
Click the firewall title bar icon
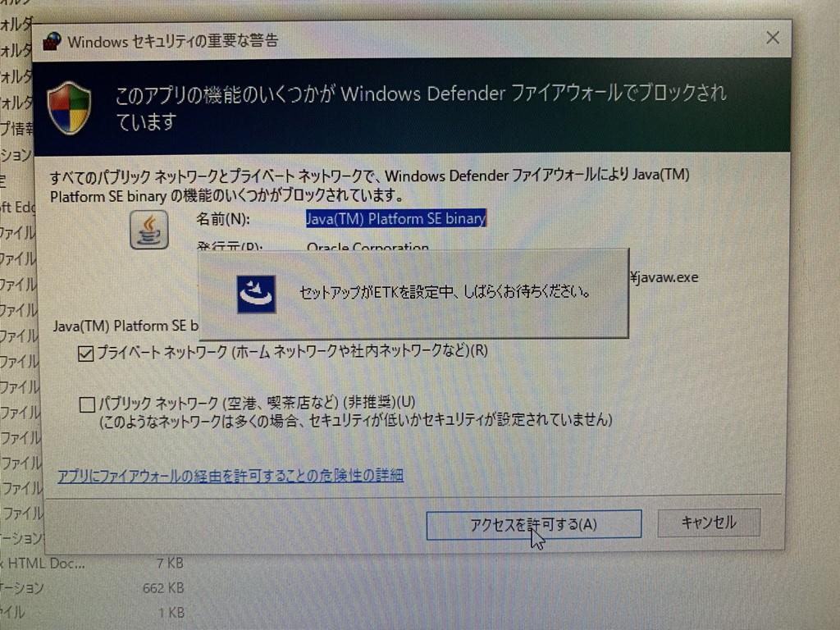click(x=52, y=41)
